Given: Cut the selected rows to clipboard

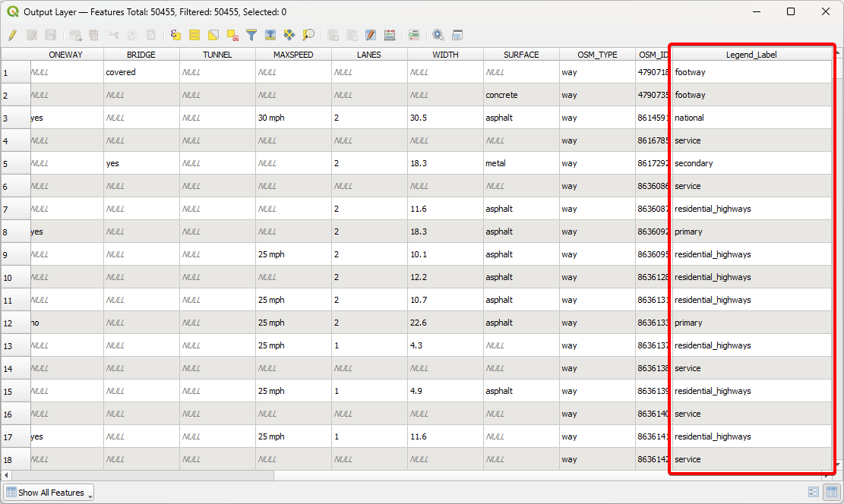Looking at the screenshot, I should click(114, 35).
